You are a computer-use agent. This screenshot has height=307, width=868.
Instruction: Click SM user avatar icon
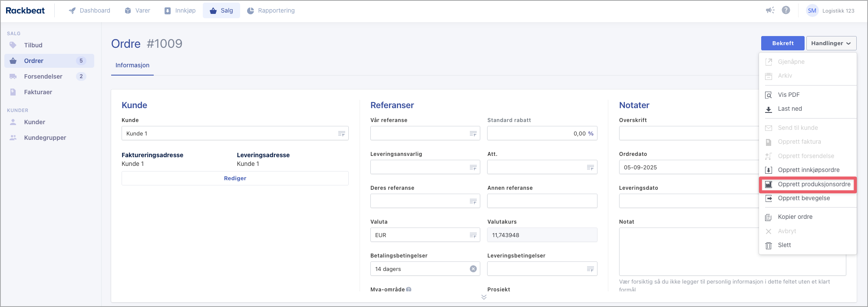point(812,11)
